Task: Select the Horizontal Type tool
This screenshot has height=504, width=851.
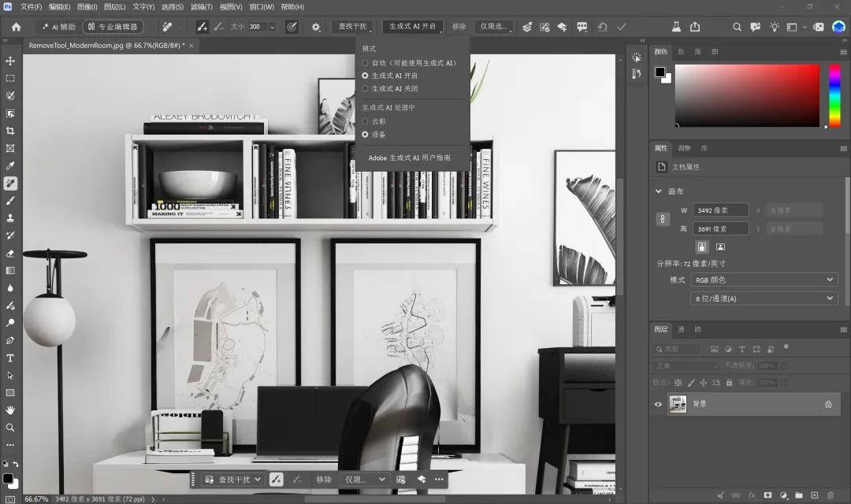Action: click(x=9, y=358)
